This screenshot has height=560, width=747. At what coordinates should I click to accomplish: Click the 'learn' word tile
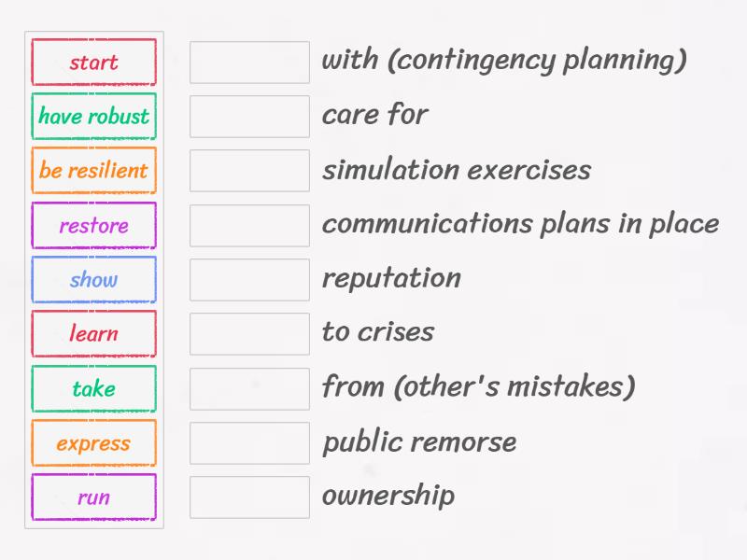pyautogui.click(x=93, y=333)
